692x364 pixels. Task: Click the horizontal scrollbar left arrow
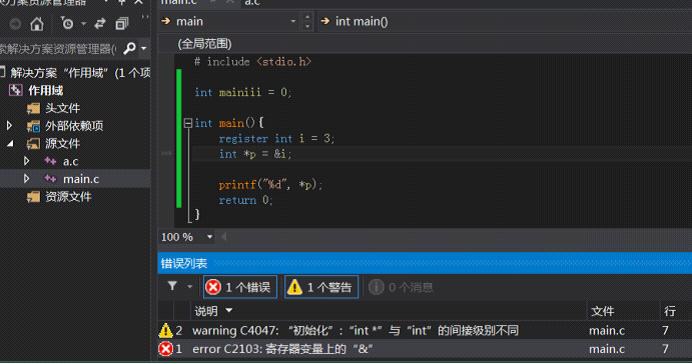(x=224, y=237)
